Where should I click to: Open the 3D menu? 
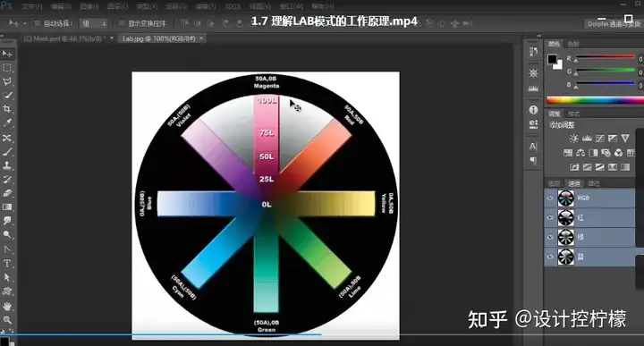coord(233,6)
